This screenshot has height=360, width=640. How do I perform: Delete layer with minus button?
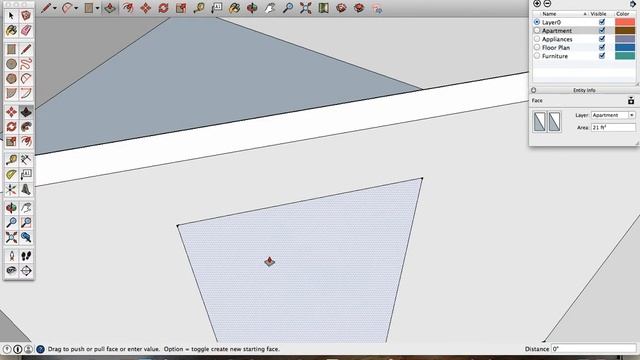[x=547, y=4]
